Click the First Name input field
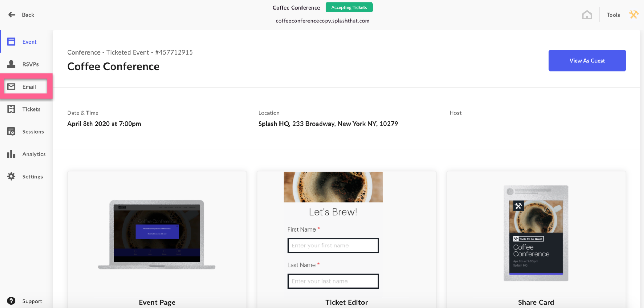 point(333,246)
